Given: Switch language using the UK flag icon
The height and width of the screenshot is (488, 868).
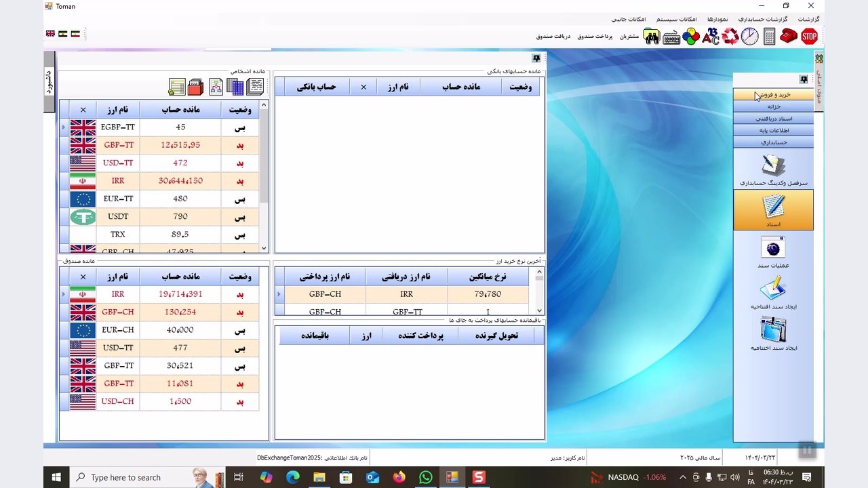Looking at the screenshot, I should pyautogui.click(x=50, y=33).
